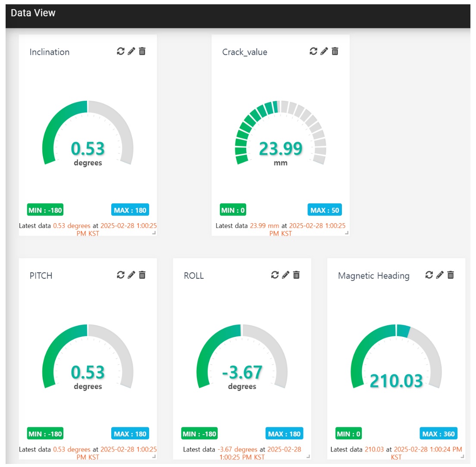
Task: Click the Magnetic Heading latest data timestamp text
Action: [x=396, y=453]
